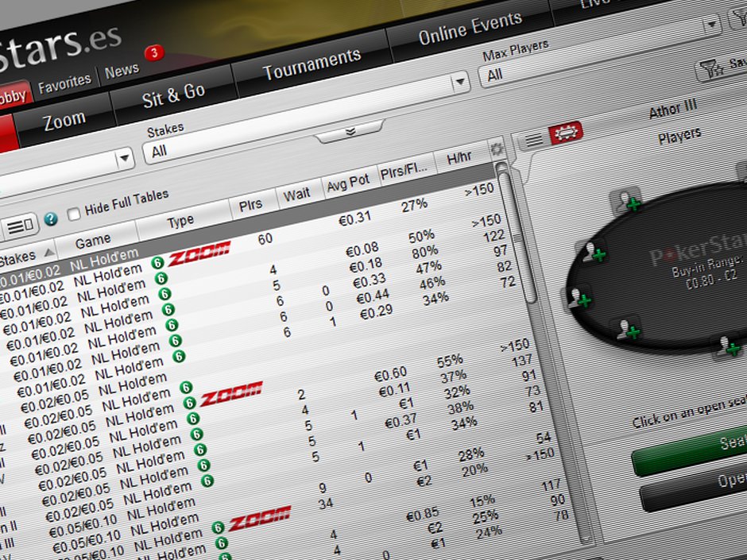Select the Athor III table name
Viewport: 747px width, 560px height.
pos(672,110)
